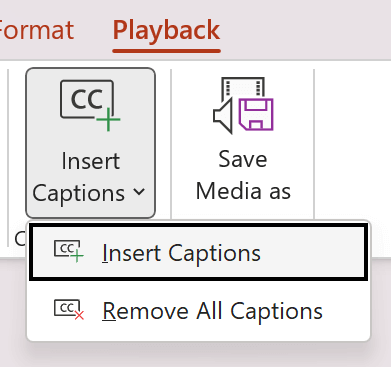Viewport: 391px width, 367px height.
Task: Click the CC icon with red X
Action: pos(69,310)
